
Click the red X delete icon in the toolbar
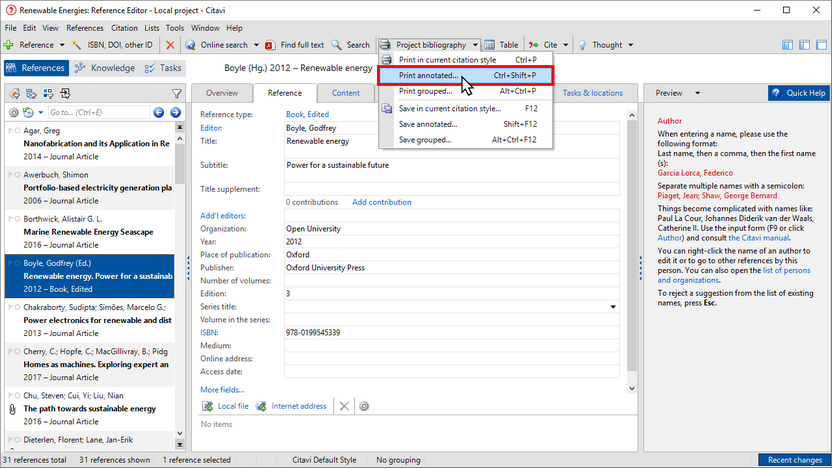170,45
